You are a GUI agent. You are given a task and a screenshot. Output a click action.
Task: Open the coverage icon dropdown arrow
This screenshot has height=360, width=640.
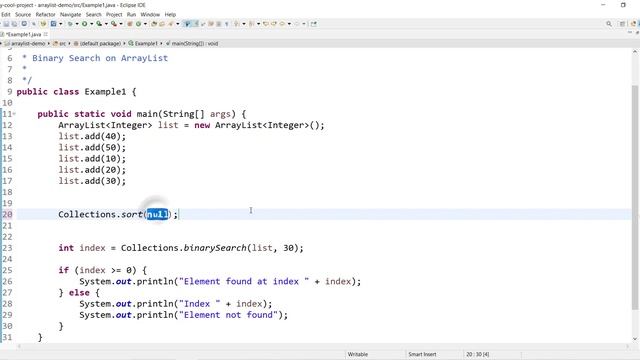[60, 24]
